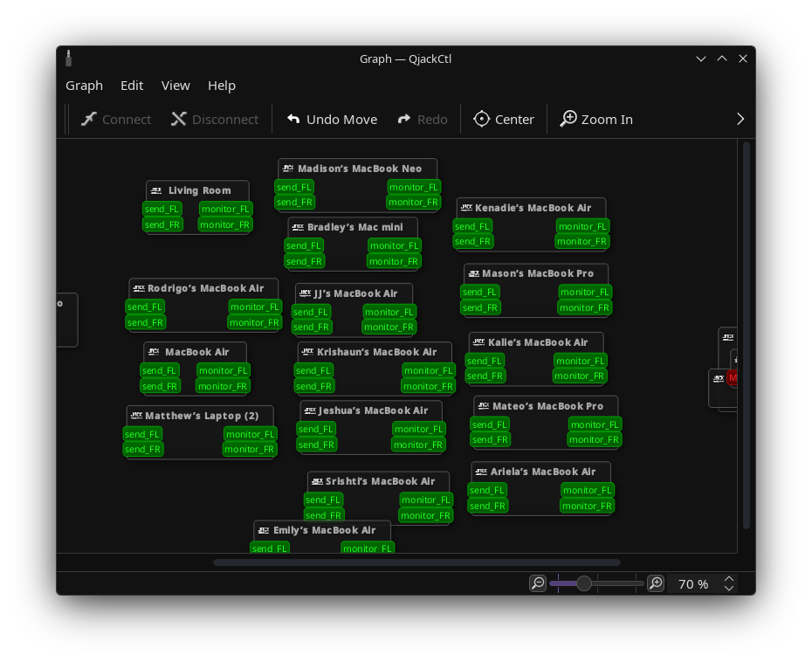Click the JACK icon on Jeshua's MacBook Air
This screenshot has width=812, height=662.
coord(310,410)
